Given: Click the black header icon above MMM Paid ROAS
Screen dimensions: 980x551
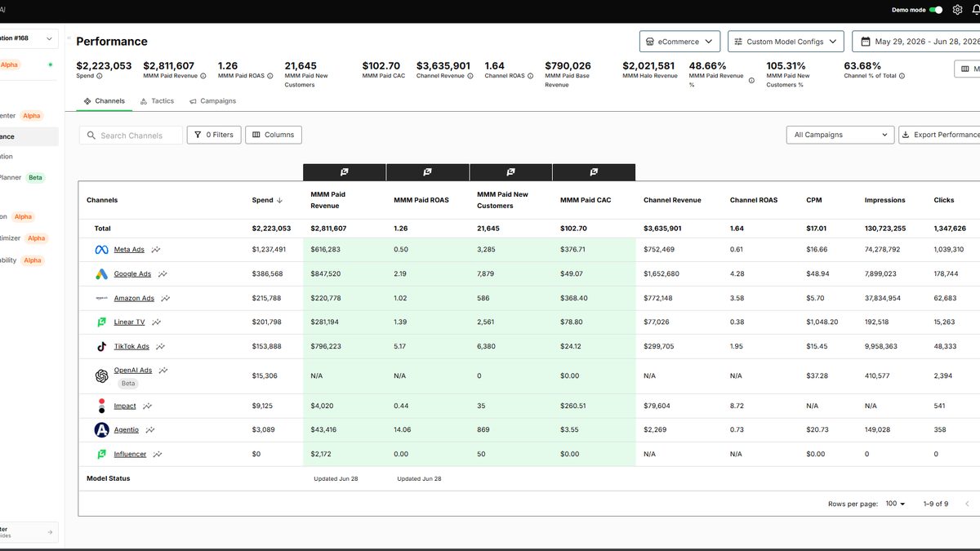Looking at the screenshot, I should (427, 172).
